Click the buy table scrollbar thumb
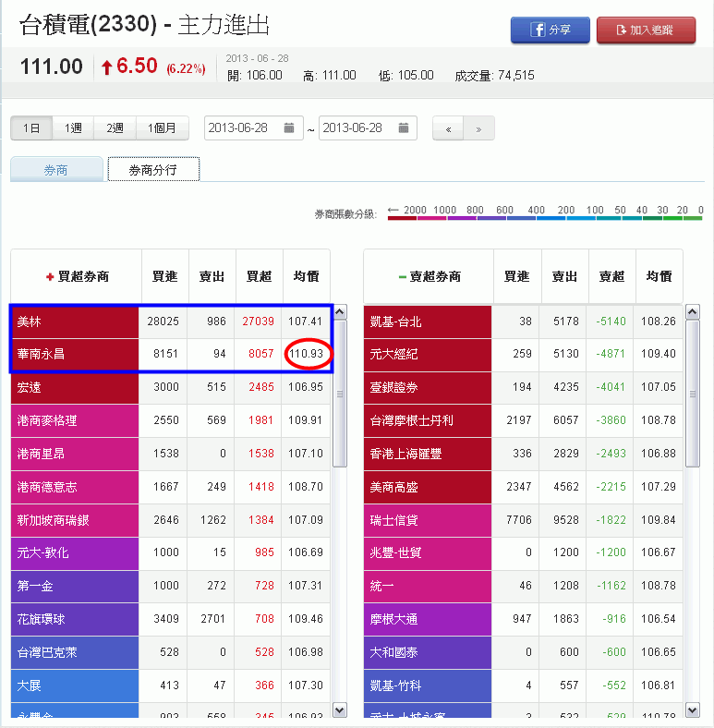This screenshot has height=728, width=714. tap(340, 394)
